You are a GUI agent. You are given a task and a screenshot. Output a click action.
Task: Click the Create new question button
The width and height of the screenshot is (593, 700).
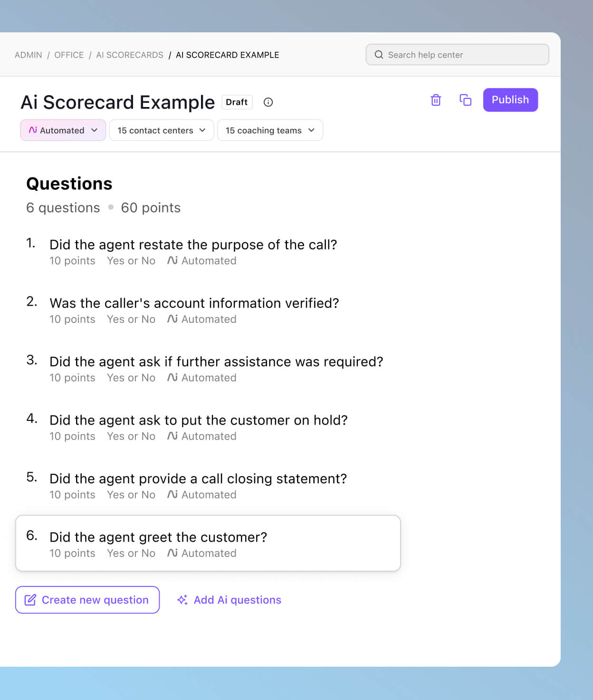tap(87, 600)
